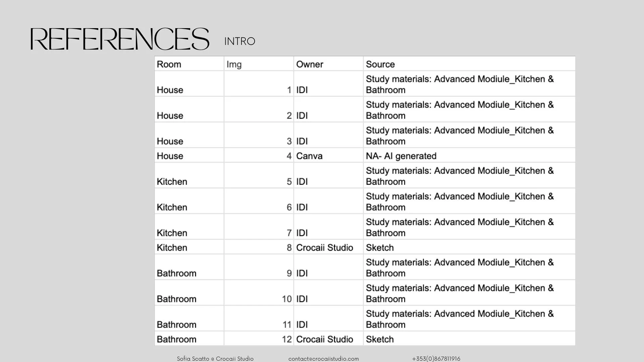Click the contact@crocaiistudio.com email link
Image resolution: width=644 pixels, height=362 pixels.
(323, 359)
